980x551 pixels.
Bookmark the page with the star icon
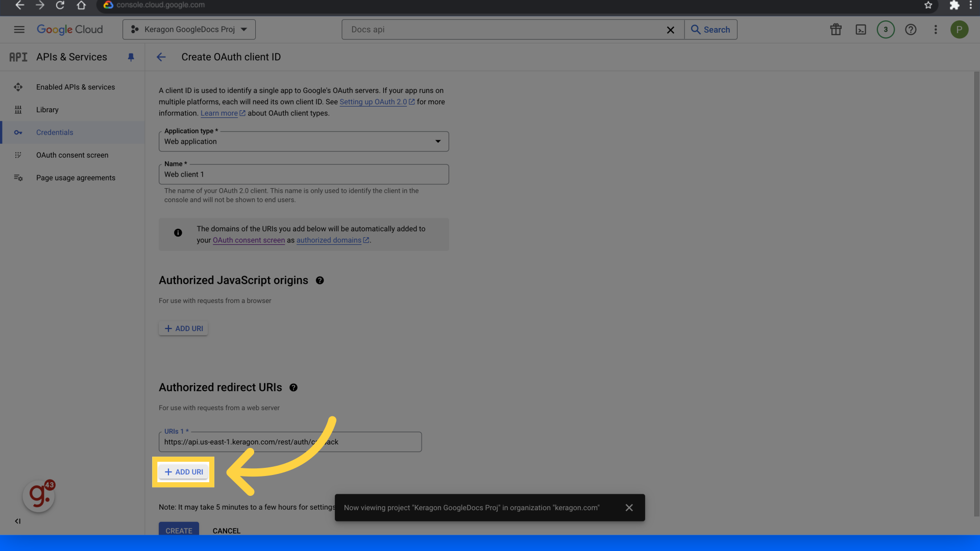point(928,5)
